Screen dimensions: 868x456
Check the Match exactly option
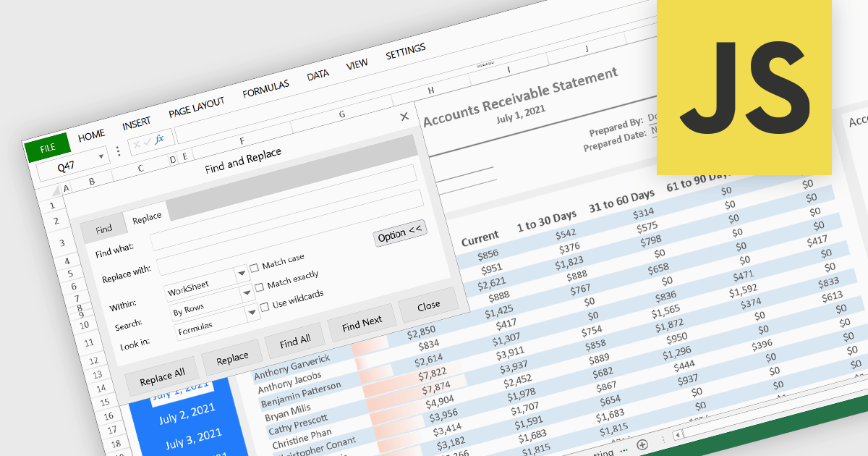tap(260, 286)
